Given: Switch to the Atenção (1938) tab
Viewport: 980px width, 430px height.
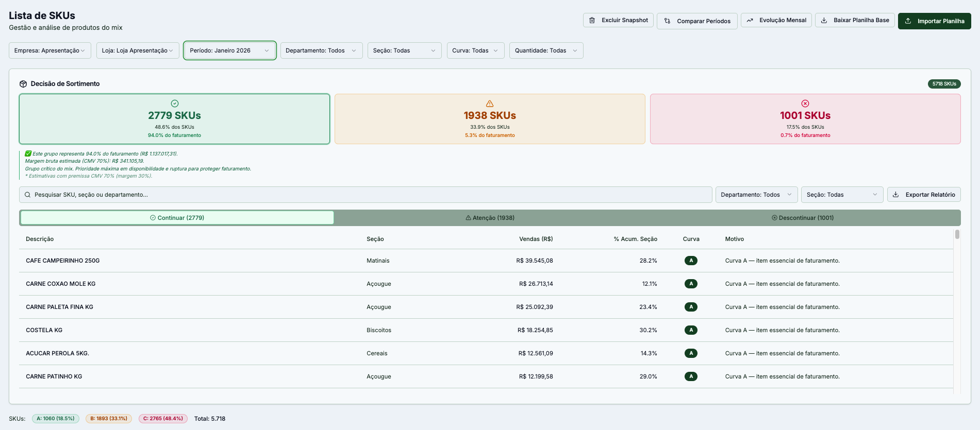Looking at the screenshot, I should click(x=490, y=218).
